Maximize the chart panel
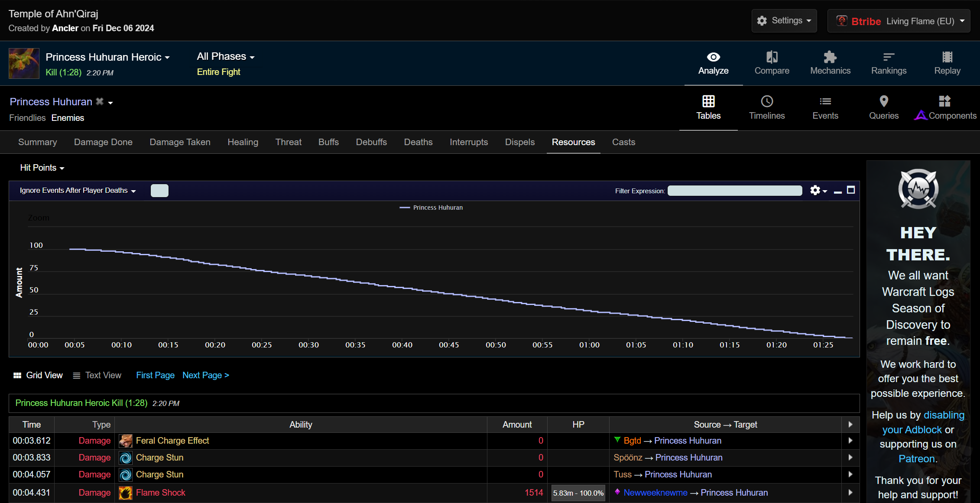 (x=851, y=190)
